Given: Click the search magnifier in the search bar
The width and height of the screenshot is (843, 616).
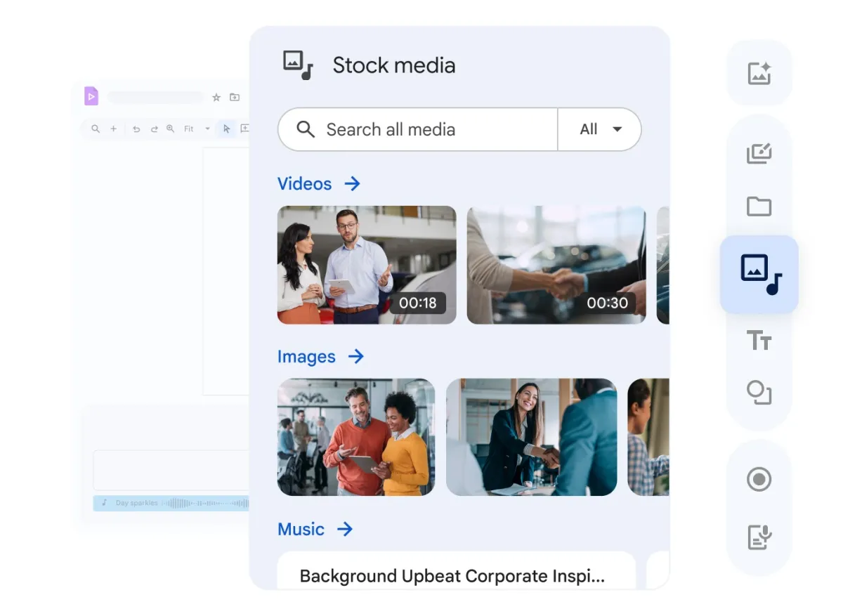Looking at the screenshot, I should (x=304, y=129).
